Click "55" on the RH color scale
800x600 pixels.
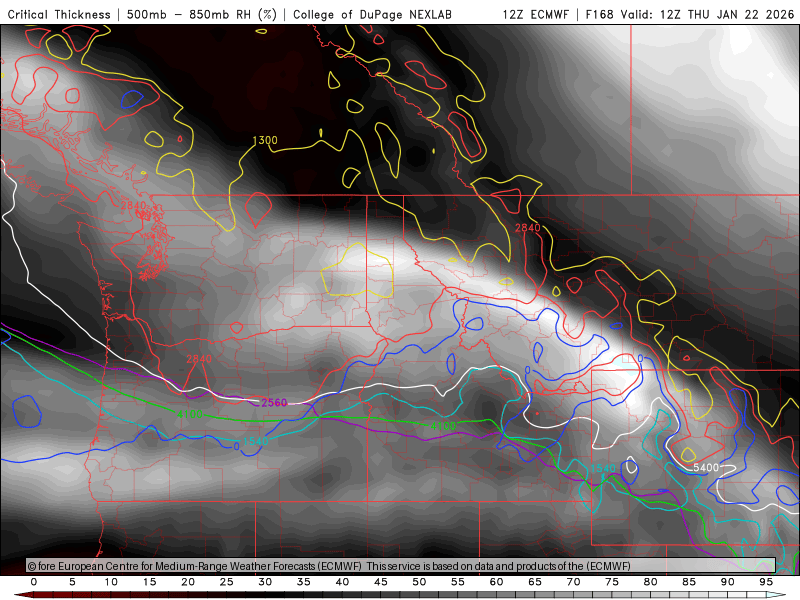click(x=458, y=582)
